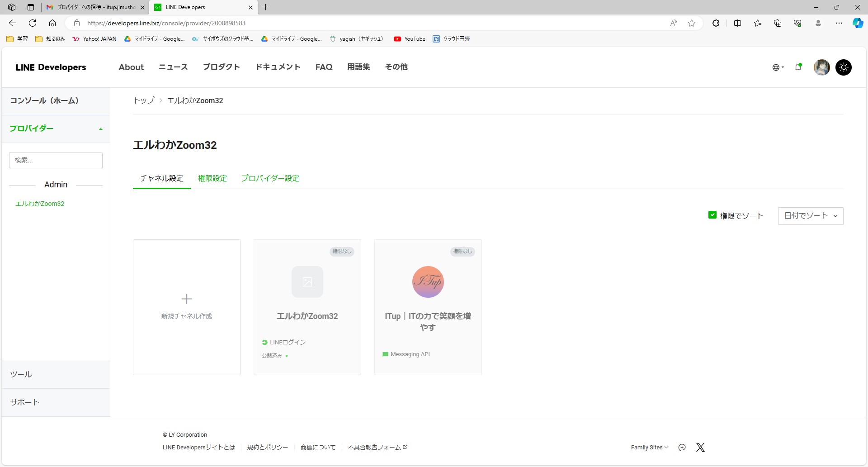Image resolution: width=868 pixels, height=467 pixels.
Task: Open サポート in sidebar
Action: [56, 402]
